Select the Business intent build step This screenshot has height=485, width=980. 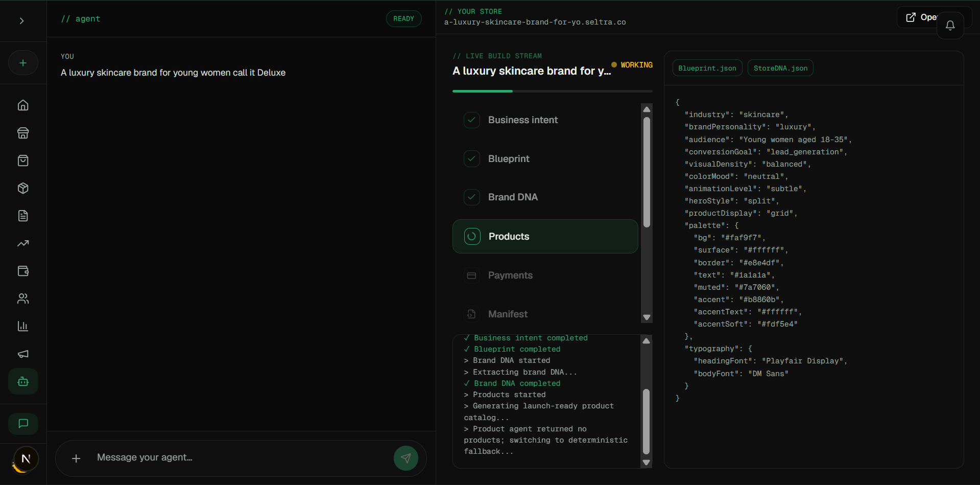click(545, 120)
